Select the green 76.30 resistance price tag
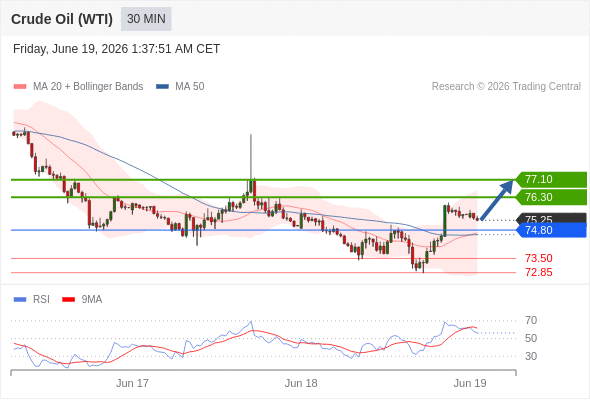 click(551, 197)
